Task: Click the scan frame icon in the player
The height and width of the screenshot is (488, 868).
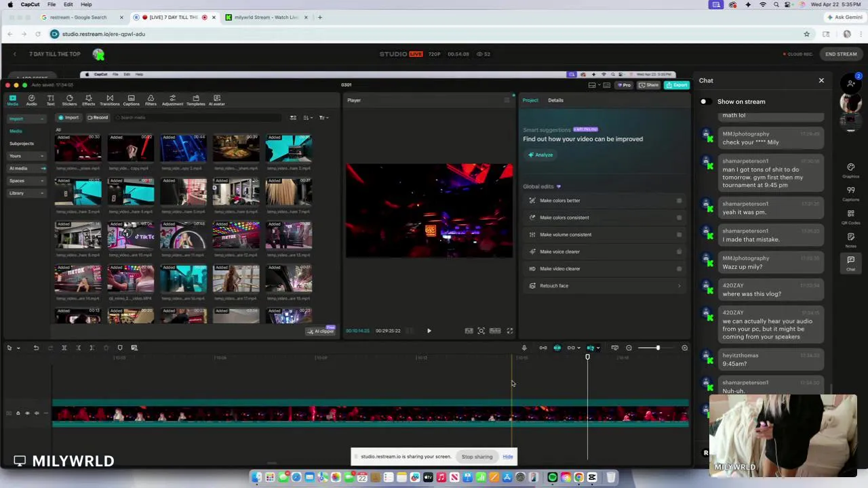Action: (x=481, y=331)
